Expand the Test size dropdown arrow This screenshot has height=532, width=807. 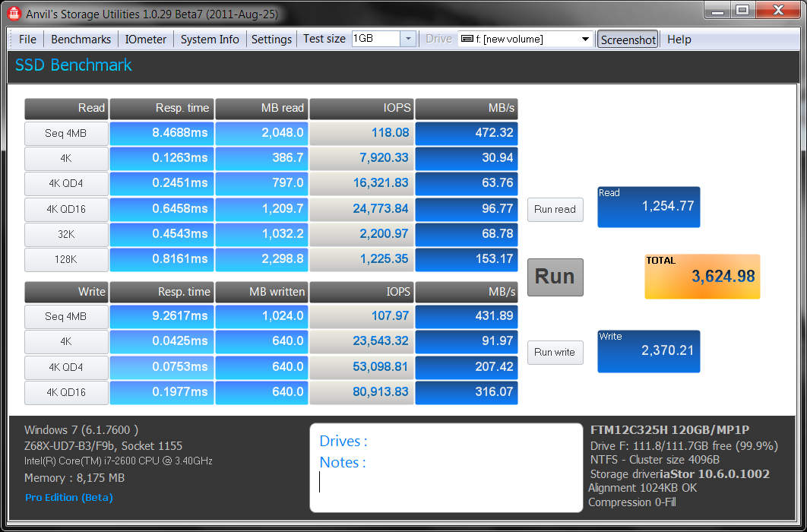[x=407, y=40]
